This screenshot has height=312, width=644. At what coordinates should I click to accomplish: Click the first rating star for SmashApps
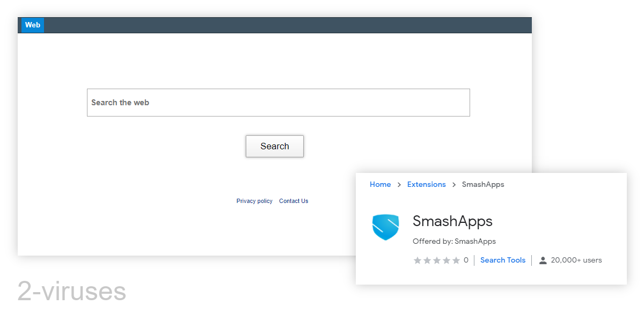(x=418, y=260)
